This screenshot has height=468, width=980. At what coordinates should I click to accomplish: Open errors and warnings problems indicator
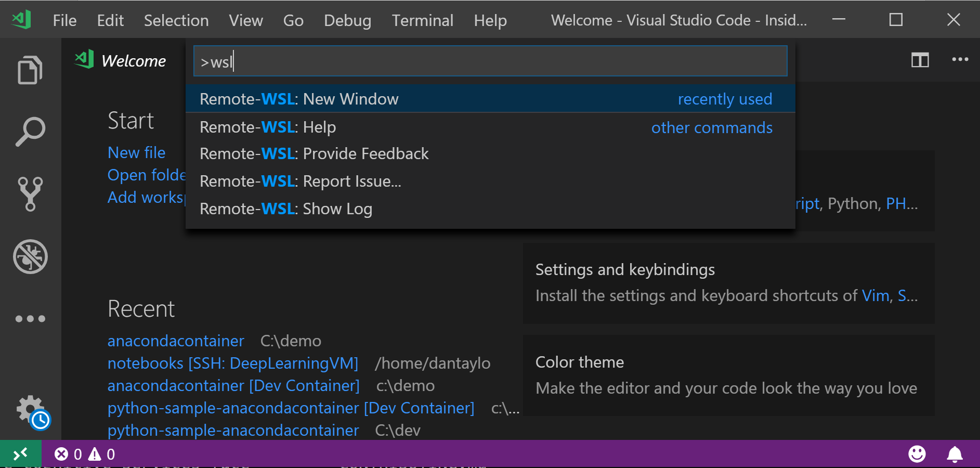pyautogui.click(x=85, y=454)
